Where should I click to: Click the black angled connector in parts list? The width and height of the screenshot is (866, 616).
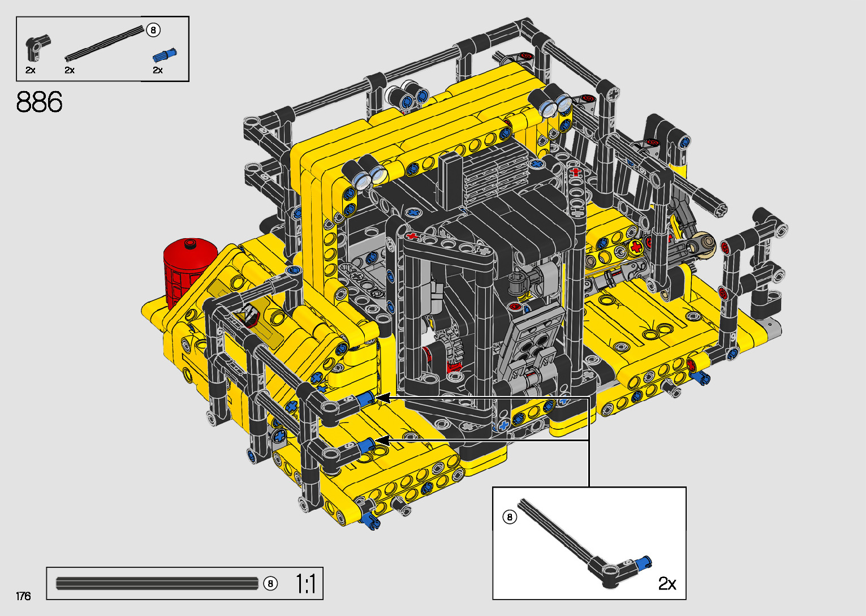[x=37, y=48]
